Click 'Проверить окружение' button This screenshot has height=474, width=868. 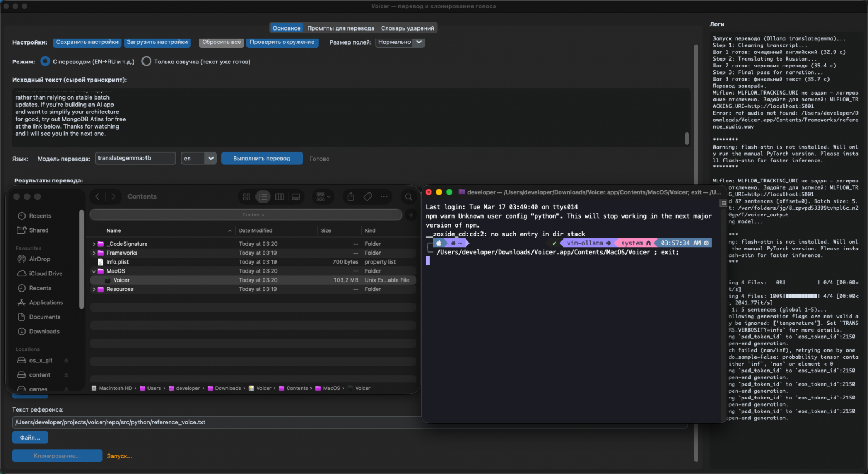click(x=282, y=42)
